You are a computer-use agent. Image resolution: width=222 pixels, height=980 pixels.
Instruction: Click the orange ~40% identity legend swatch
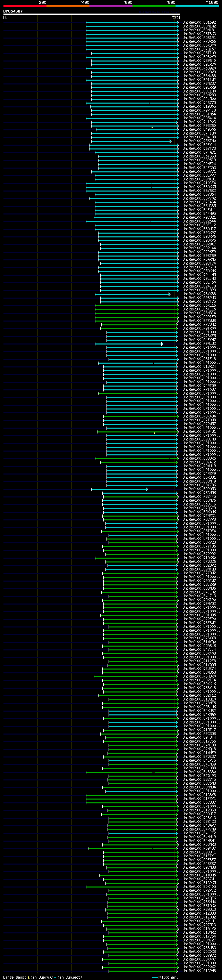(68, 6)
